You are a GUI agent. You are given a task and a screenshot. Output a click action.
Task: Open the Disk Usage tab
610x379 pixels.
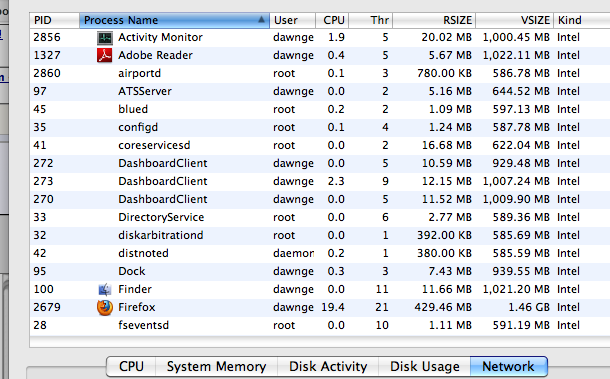(424, 367)
